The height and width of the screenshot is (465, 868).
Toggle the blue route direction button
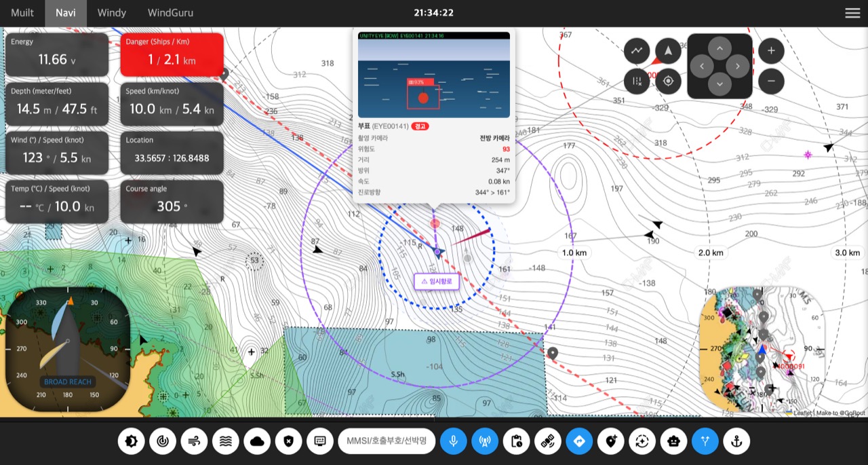pyautogui.click(x=579, y=441)
